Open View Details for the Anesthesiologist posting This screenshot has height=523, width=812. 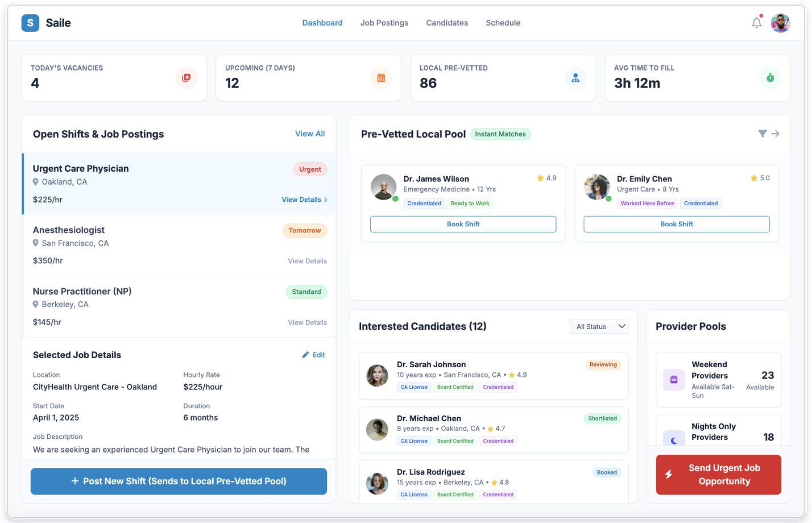tap(307, 261)
